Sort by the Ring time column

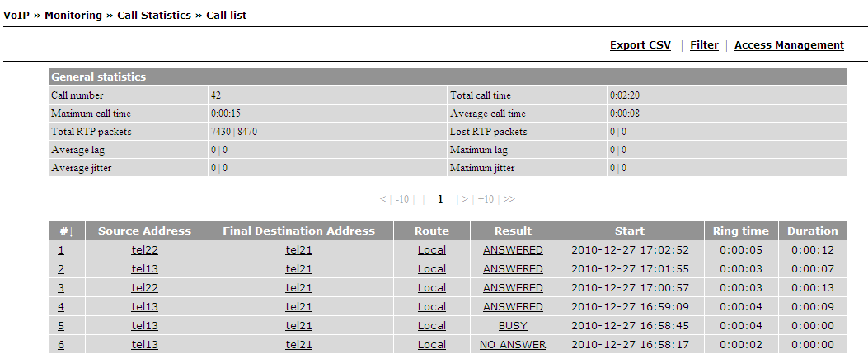click(741, 231)
